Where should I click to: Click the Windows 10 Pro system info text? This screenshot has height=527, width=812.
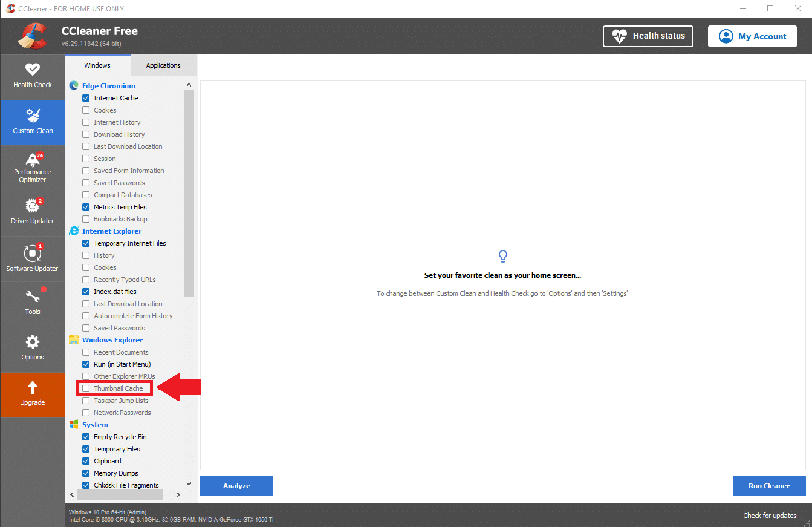107,512
